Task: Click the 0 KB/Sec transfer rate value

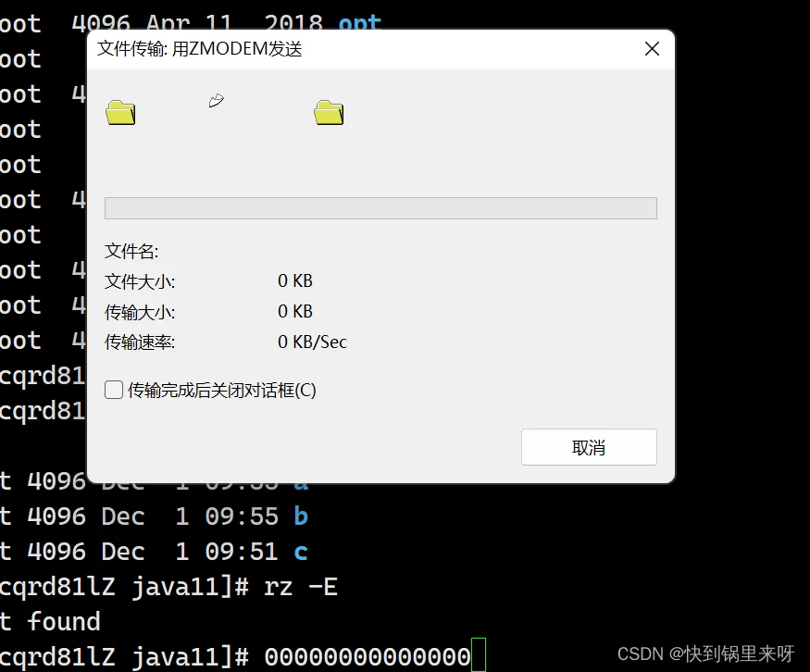Action: click(x=313, y=342)
